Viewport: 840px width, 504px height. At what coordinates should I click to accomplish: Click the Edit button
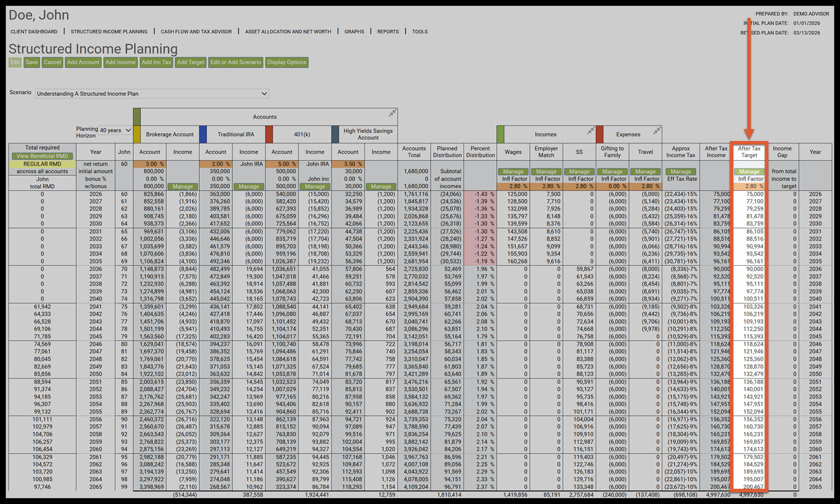pos(16,62)
